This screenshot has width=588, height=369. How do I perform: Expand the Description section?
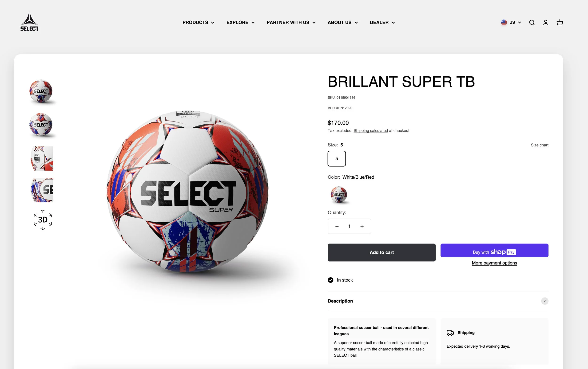pos(438,301)
